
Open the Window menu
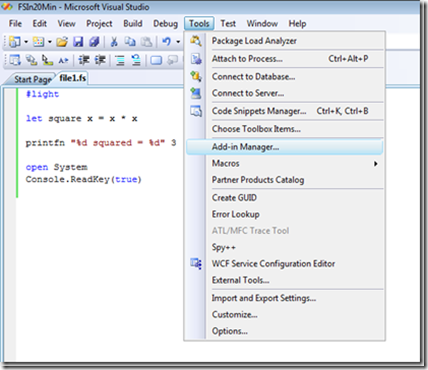click(x=262, y=24)
